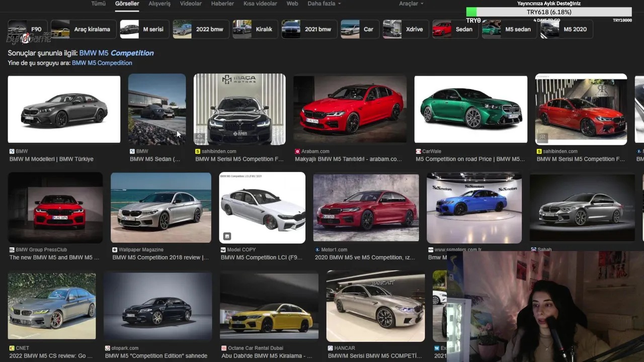The image size is (644, 362).
Task: Open the Model COPY white M5 image
Action: pos(262,208)
